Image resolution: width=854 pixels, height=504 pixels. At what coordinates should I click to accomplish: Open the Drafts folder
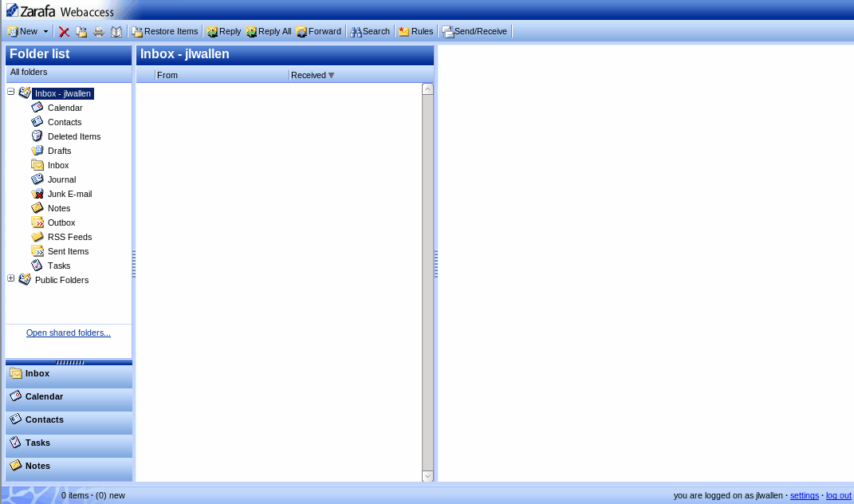tap(59, 151)
